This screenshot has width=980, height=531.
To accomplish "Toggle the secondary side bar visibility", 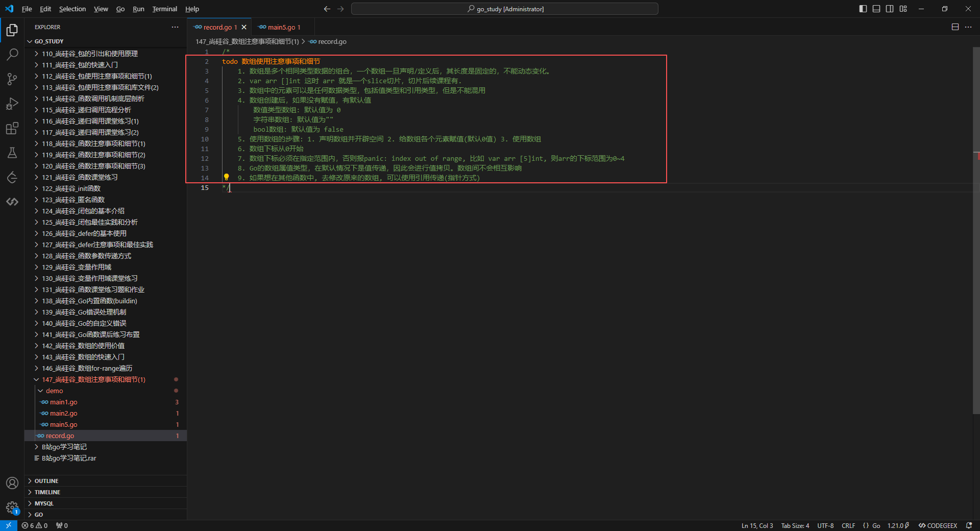I will (890, 9).
